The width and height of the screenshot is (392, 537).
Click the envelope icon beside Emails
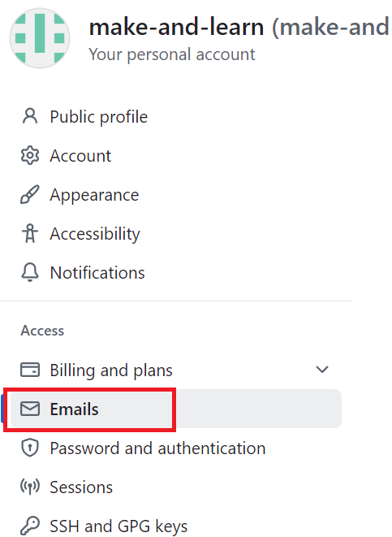click(x=30, y=409)
